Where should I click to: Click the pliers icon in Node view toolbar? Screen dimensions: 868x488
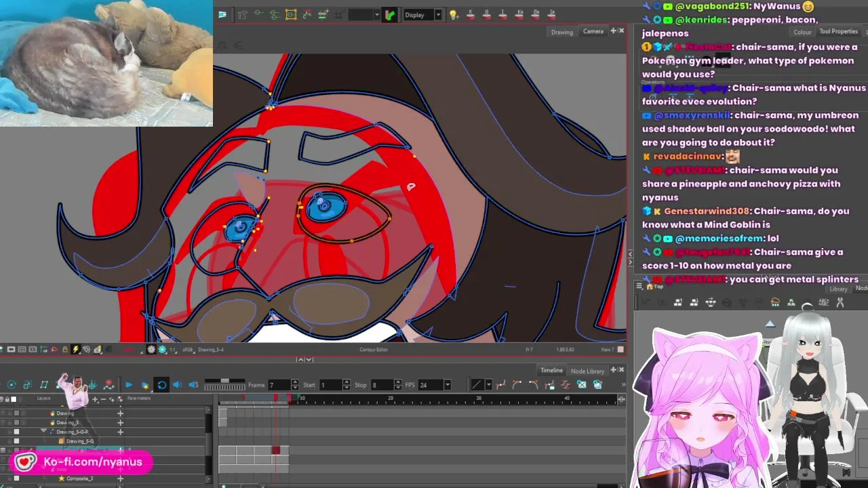[x=840, y=302]
